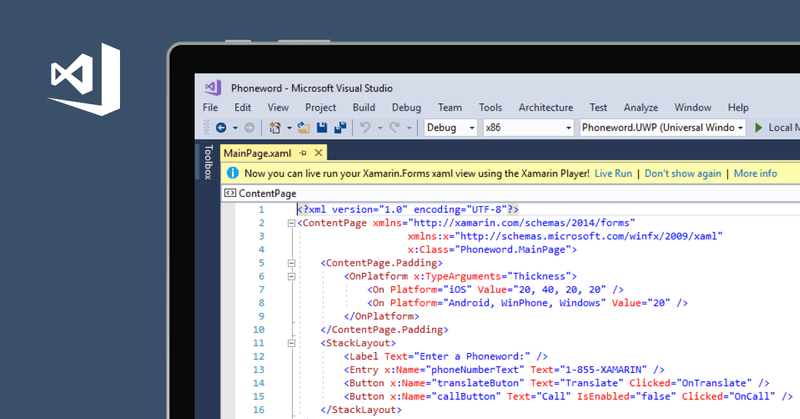The image size is (800, 419).
Task: Open the Redo history dropdown arrow
Action: 409,128
